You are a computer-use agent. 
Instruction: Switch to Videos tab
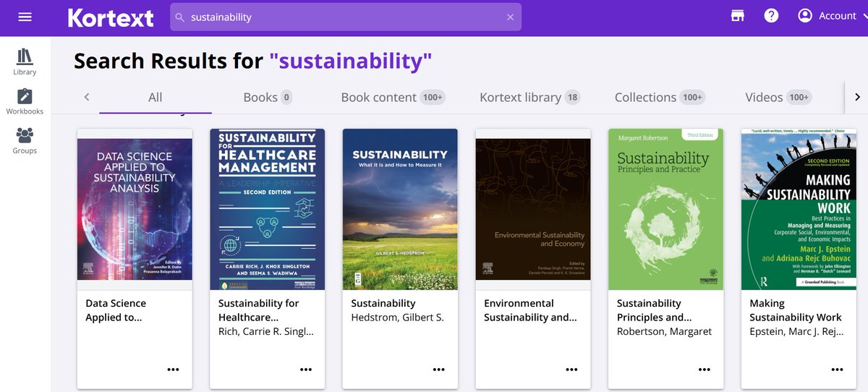coord(778,97)
